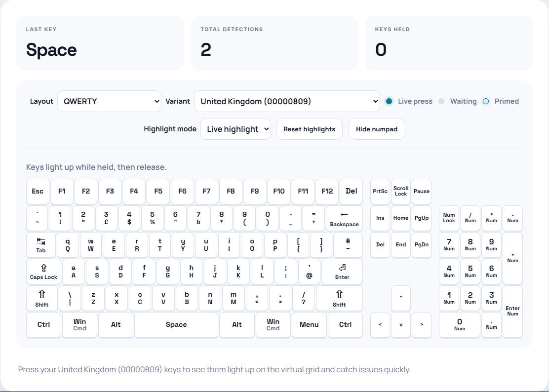
Task: Click the slash question mark key
Action: (304, 298)
